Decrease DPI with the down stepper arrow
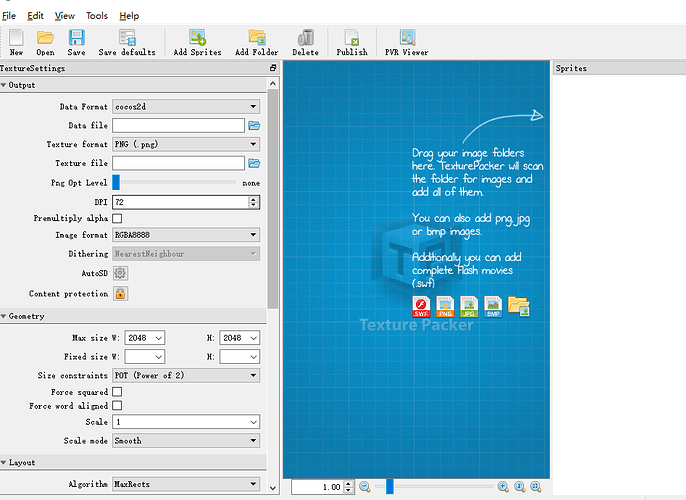The height and width of the screenshot is (500, 686). [x=254, y=205]
